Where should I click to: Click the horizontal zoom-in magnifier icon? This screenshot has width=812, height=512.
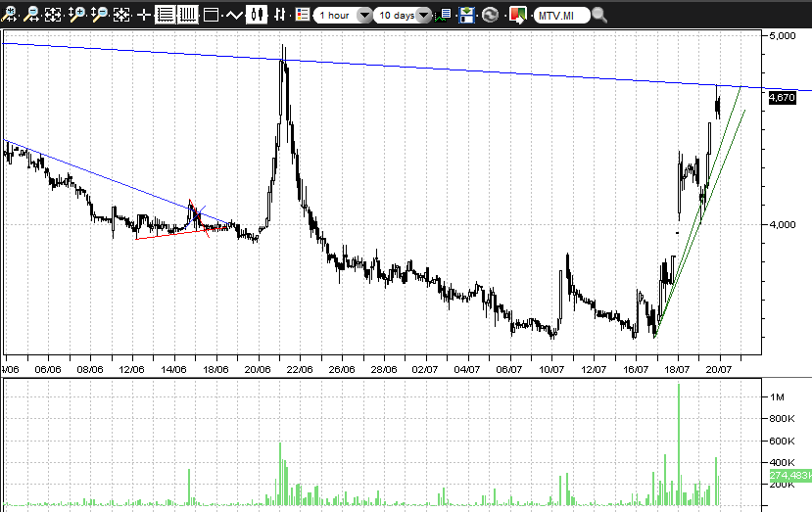click(11, 15)
